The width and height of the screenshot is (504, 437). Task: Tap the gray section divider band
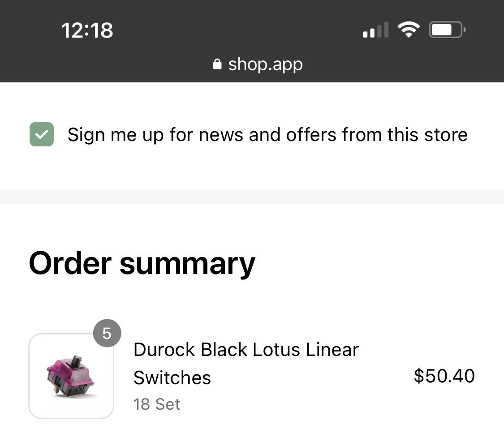(x=252, y=197)
